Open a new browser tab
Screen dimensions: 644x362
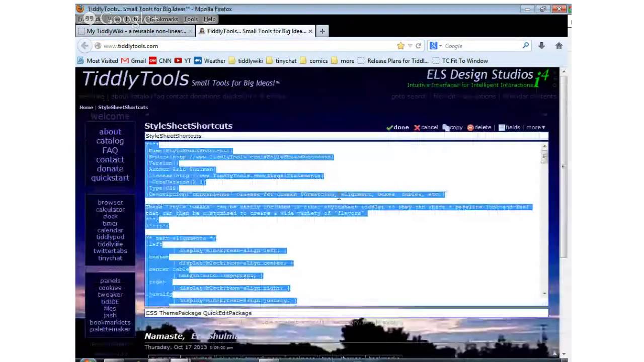(x=323, y=31)
